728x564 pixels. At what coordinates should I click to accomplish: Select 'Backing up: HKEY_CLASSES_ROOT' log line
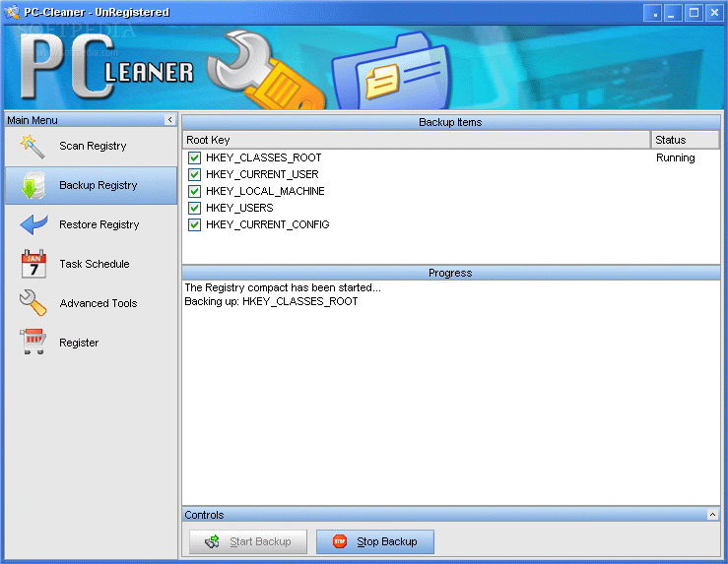tap(271, 301)
